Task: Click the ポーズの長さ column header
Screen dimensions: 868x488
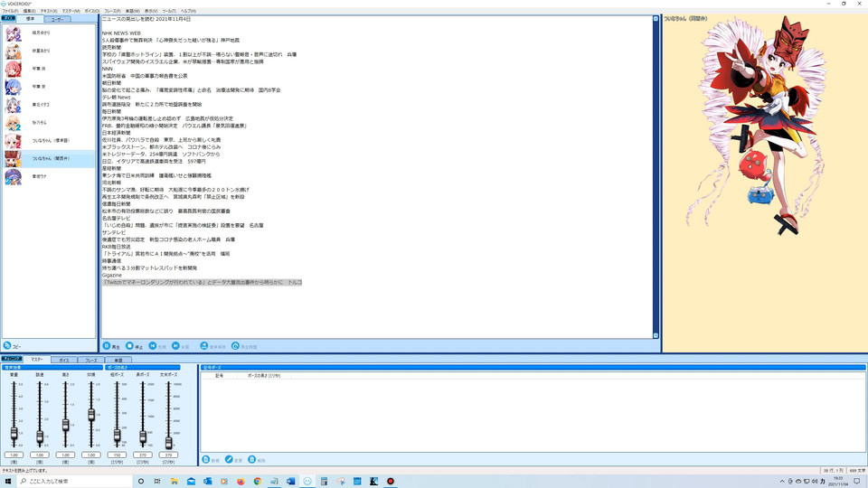Action: [263, 376]
